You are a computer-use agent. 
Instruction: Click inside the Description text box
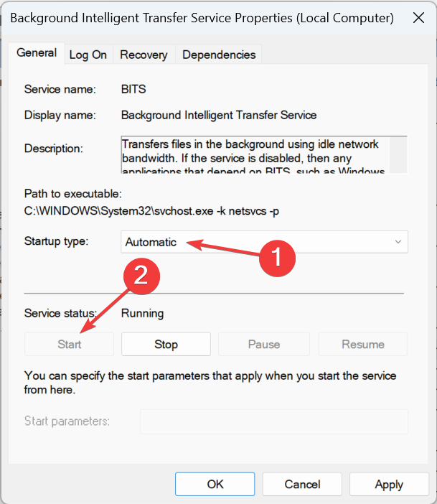coord(255,155)
